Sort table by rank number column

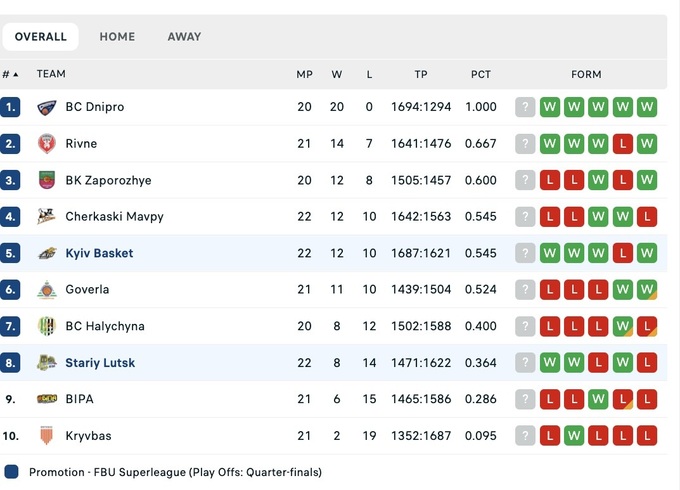(x=10, y=74)
